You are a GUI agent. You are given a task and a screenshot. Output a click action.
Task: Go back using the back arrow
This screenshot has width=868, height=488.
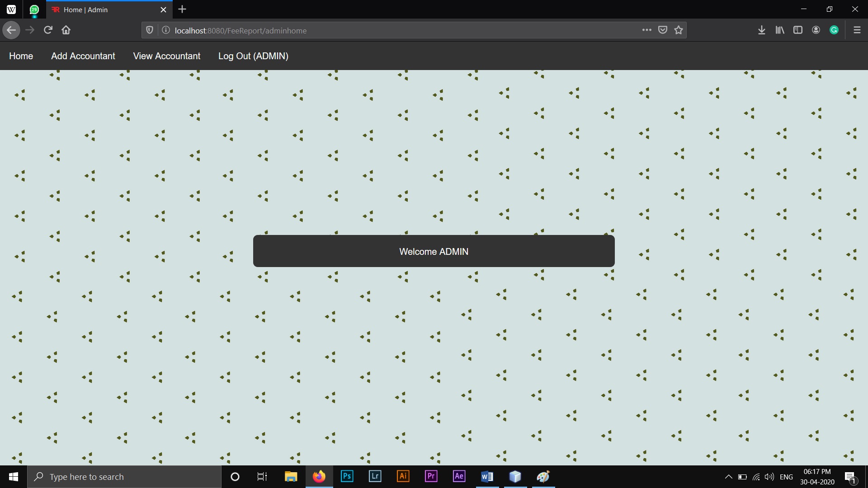[11, 30]
